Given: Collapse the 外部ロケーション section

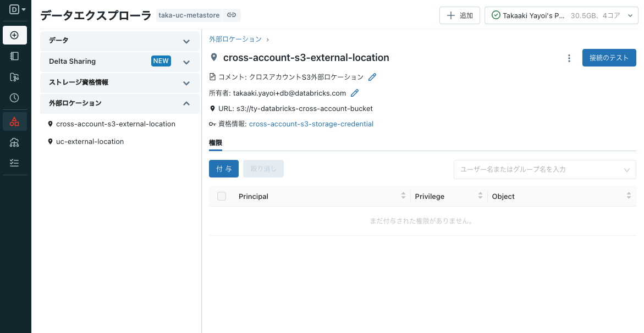Looking at the screenshot, I should [119, 103].
